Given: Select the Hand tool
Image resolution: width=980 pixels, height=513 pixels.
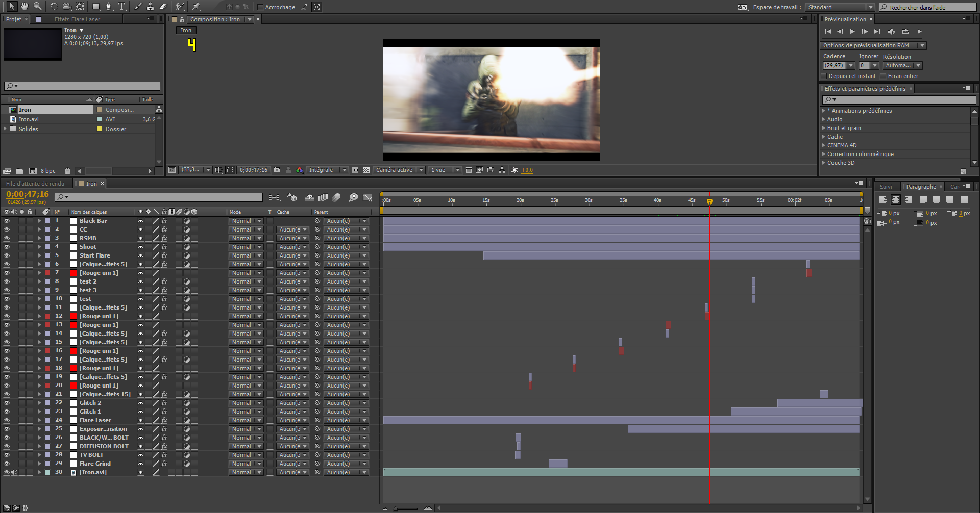Looking at the screenshot, I should click(24, 7).
